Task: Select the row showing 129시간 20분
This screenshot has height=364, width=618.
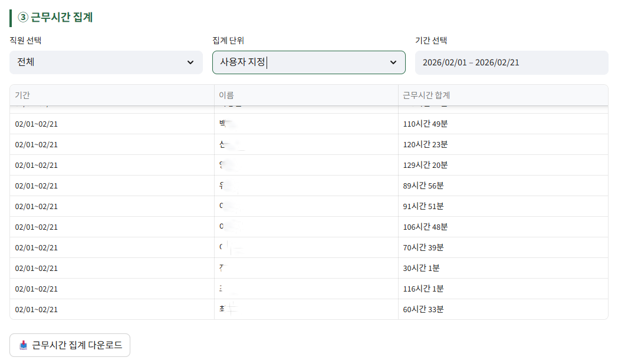Action: 309,164
